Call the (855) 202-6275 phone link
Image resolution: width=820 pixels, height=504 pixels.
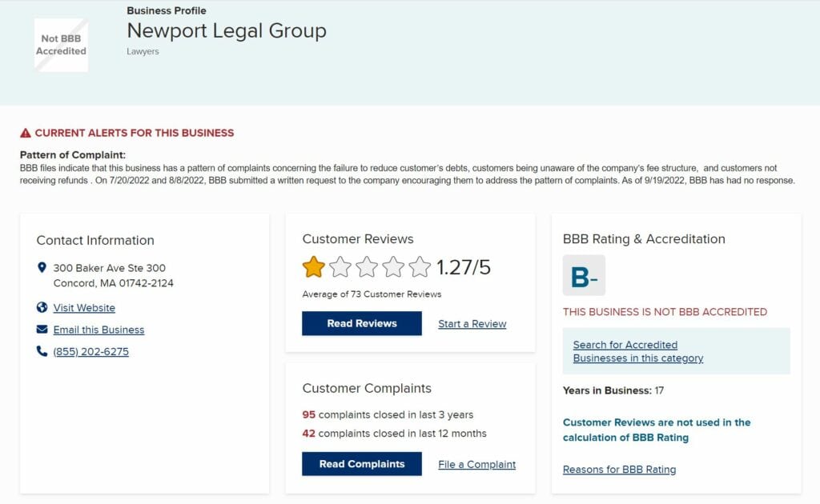point(91,351)
